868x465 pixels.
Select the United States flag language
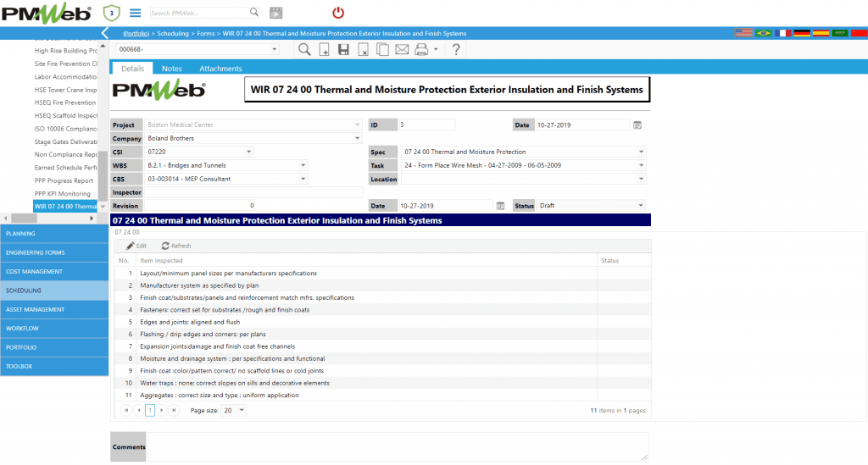[744, 33]
